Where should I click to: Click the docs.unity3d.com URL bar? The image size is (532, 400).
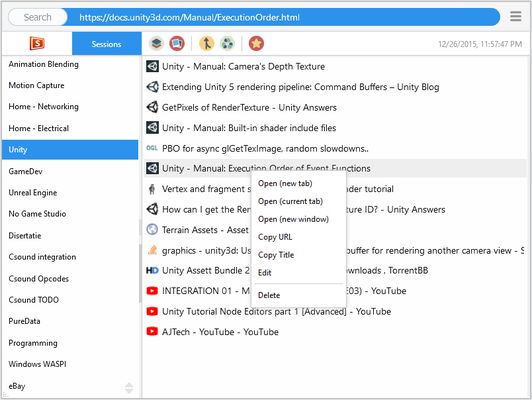[x=283, y=17]
